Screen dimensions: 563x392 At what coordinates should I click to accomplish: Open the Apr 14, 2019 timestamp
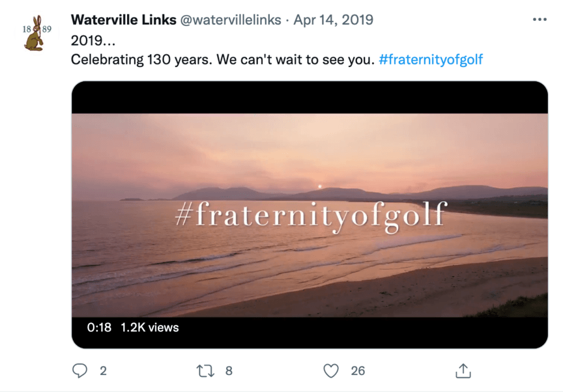(333, 20)
